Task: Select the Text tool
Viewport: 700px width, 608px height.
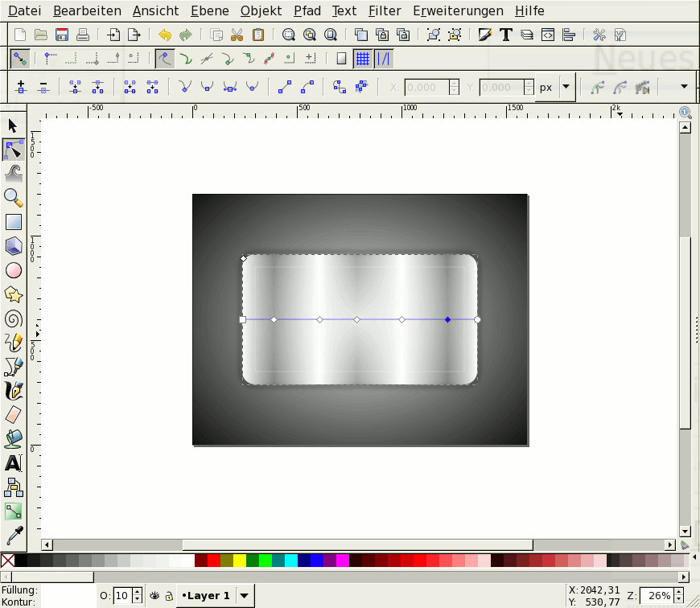Action: coord(13,463)
